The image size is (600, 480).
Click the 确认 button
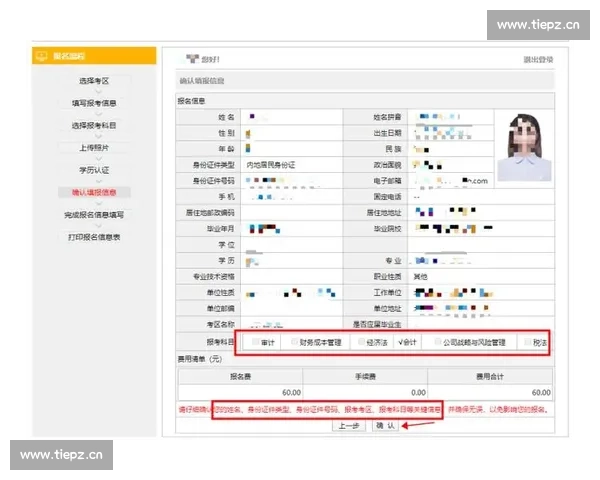coord(385,426)
